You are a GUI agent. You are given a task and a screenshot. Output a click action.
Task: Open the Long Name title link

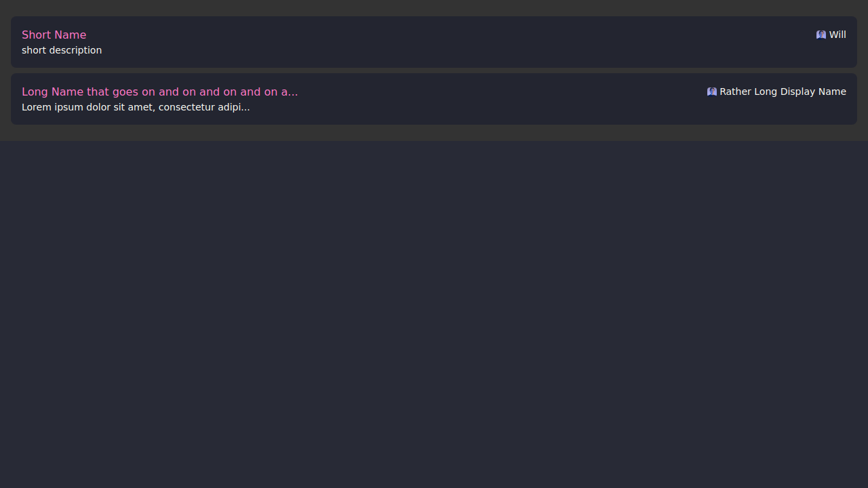[159, 91]
